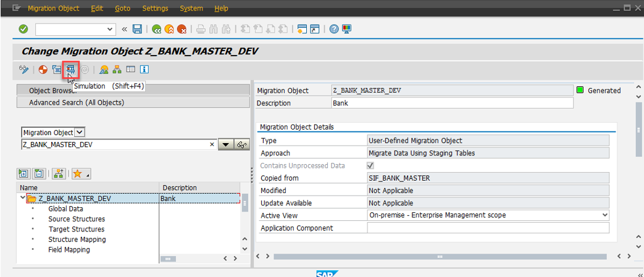This screenshot has width=644, height=277.
Task: Click the Customize Local Layout monitor icon
Action: coord(346,29)
